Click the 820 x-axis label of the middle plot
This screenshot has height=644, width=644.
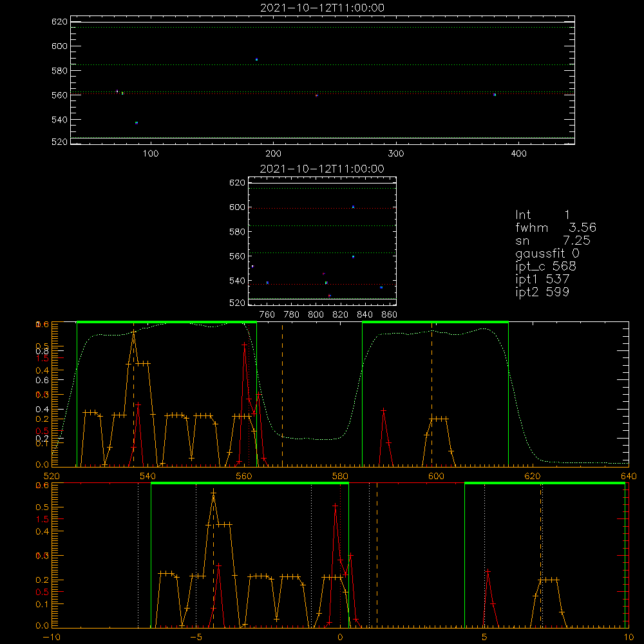point(341,315)
